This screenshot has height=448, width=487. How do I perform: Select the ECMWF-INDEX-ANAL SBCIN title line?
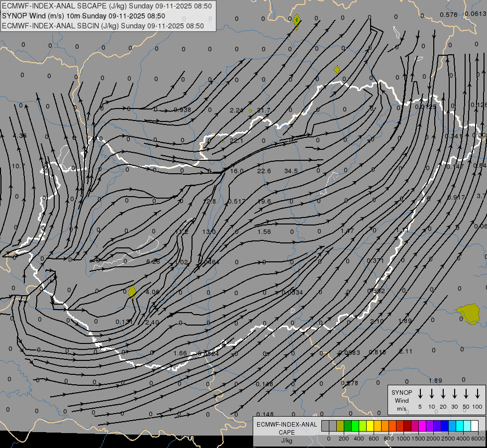tap(103, 26)
